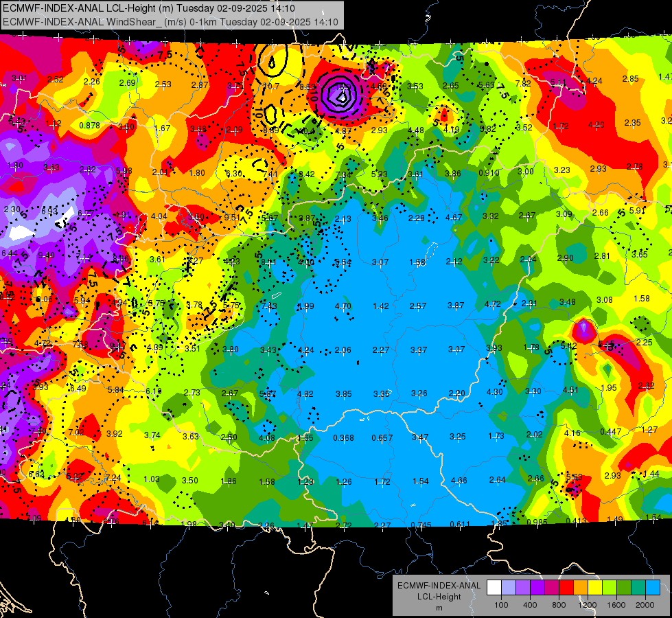Click the wind shear value 0.413
This screenshot has width=672, height=618.
pyautogui.click(x=576, y=520)
